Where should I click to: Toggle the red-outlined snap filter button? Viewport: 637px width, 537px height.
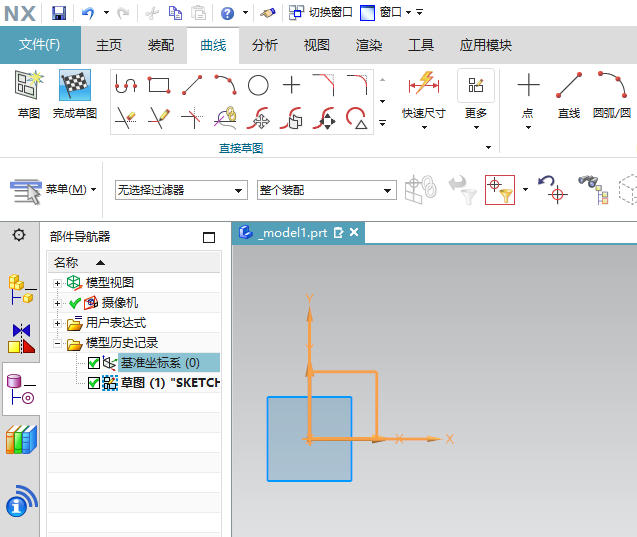tap(500, 190)
